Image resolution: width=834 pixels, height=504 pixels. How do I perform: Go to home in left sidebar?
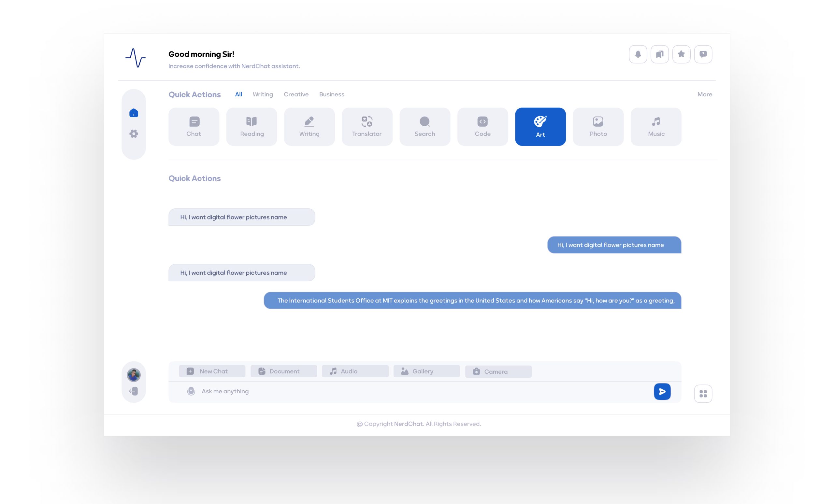[x=134, y=113]
